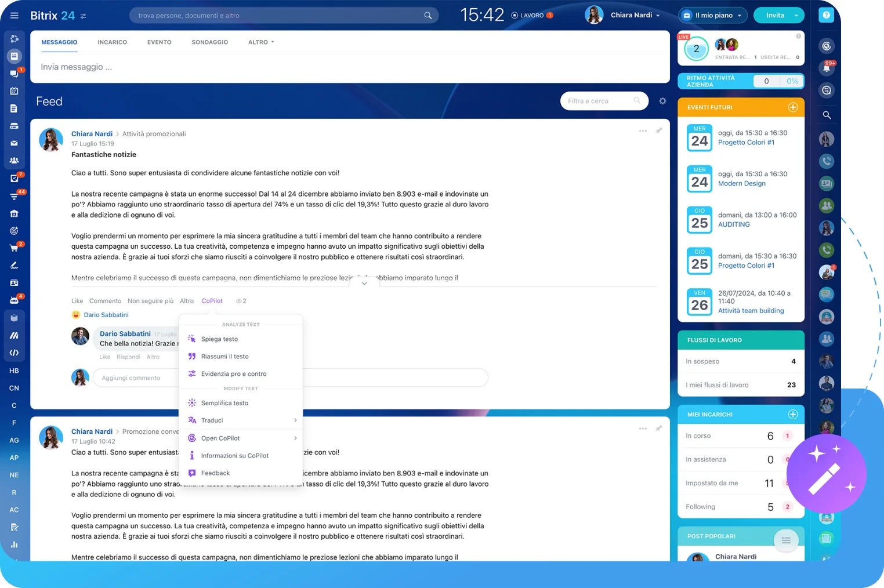Open the AUDITING event link
The image size is (884, 588).
[734, 224]
